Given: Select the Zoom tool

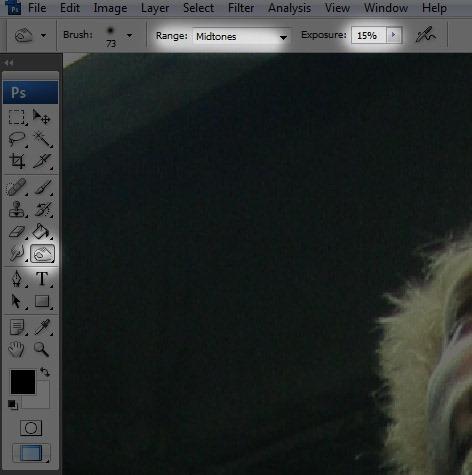Looking at the screenshot, I should click(x=42, y=350).
